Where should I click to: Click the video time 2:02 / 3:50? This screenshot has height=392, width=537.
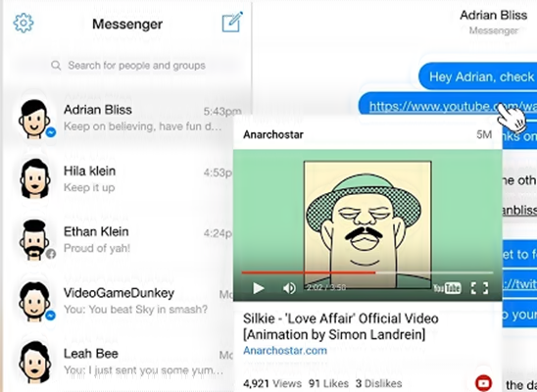326,287
